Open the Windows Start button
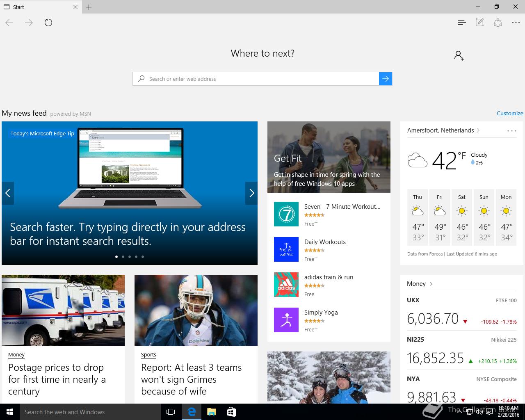525x420 pixels. coord(10,412)
